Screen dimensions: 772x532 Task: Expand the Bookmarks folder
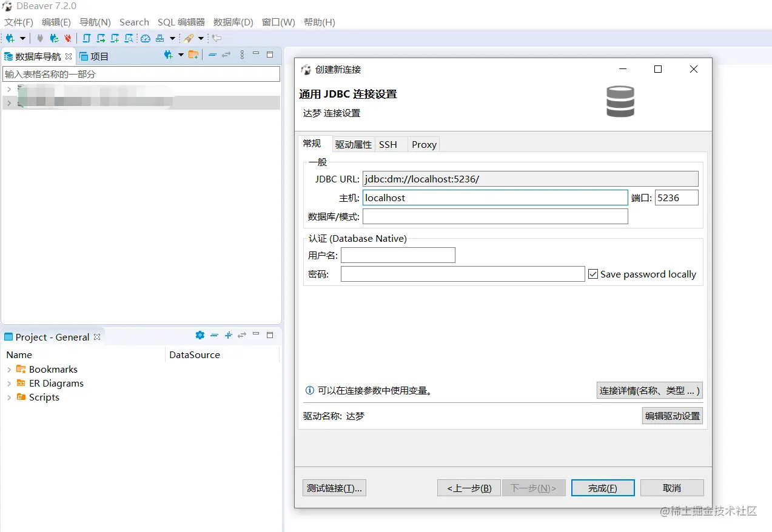(x=9, y=370)
